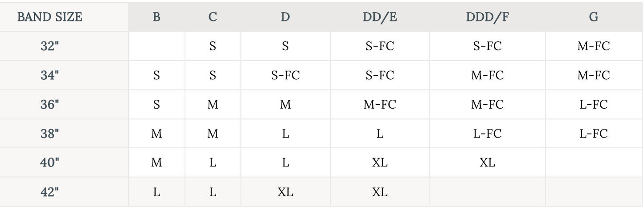Screen dimensions: 644x211
Task: Select the 32" band size row label
Action: pos(49,46)
